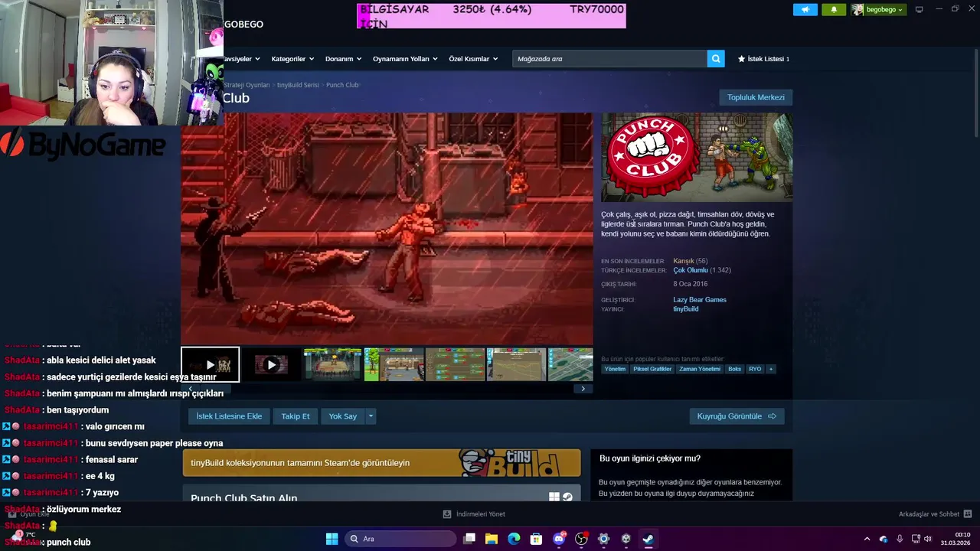
Task: Show hidden system tray icons
Action: click(867, 539)
